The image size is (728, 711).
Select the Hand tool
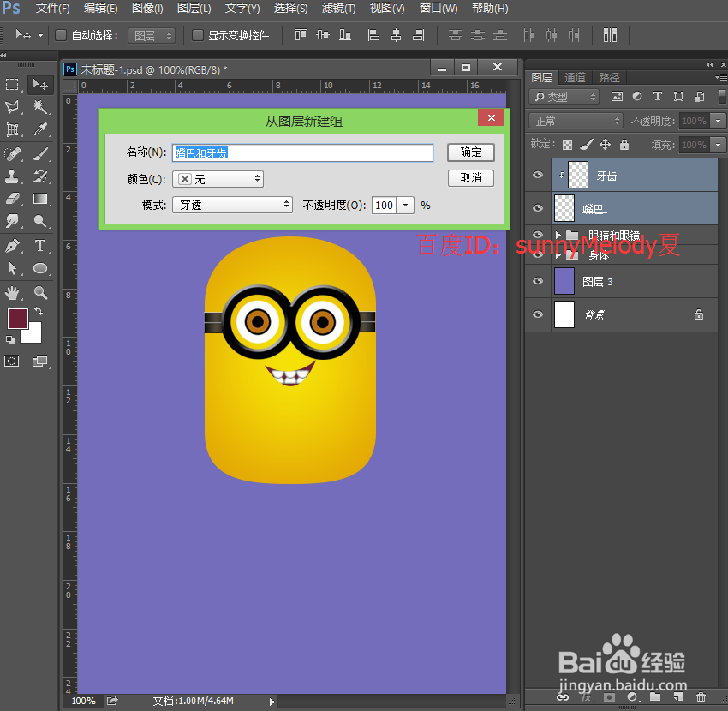point(12,292)
